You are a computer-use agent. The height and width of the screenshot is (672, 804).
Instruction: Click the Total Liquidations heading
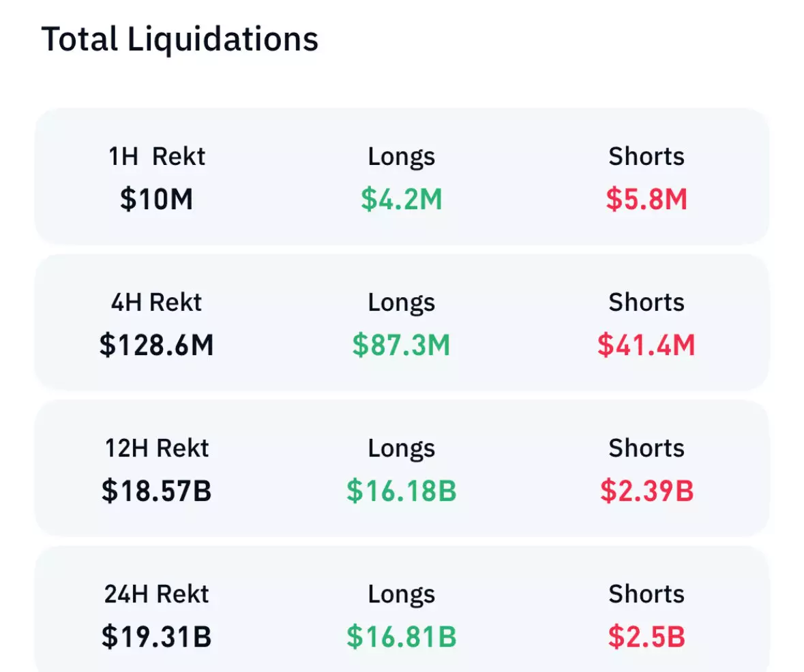(180, 40)
